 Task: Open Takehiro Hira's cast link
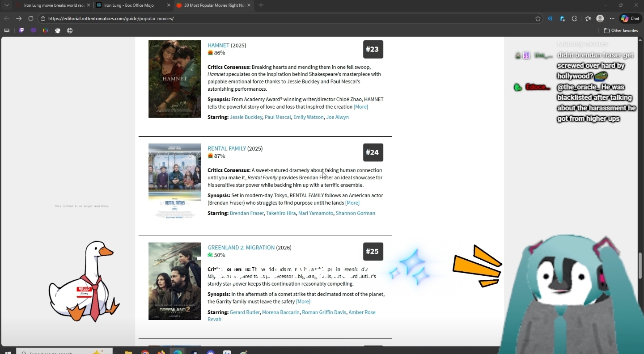(x=281, y=213)
